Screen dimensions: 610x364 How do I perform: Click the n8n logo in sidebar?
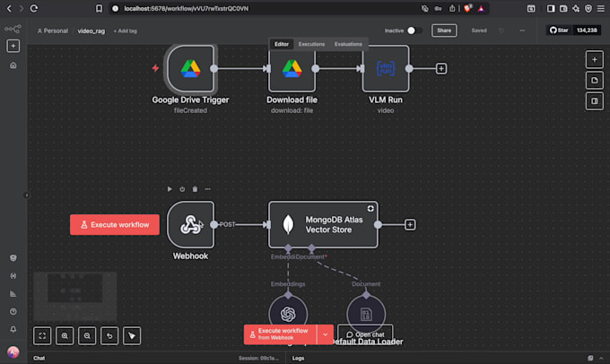[13, 29]
